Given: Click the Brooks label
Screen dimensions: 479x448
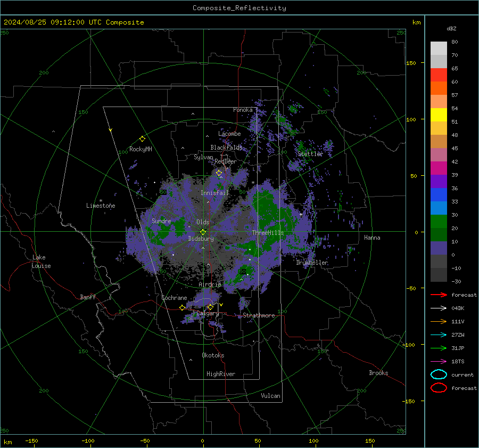Looking at the screenshot, I should click(378, 373).
